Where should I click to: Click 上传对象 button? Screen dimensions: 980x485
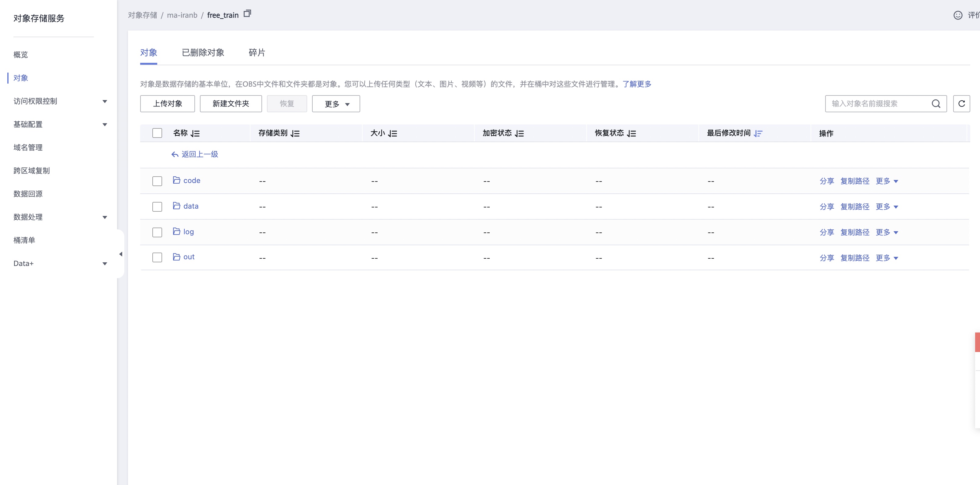[167, 103]
